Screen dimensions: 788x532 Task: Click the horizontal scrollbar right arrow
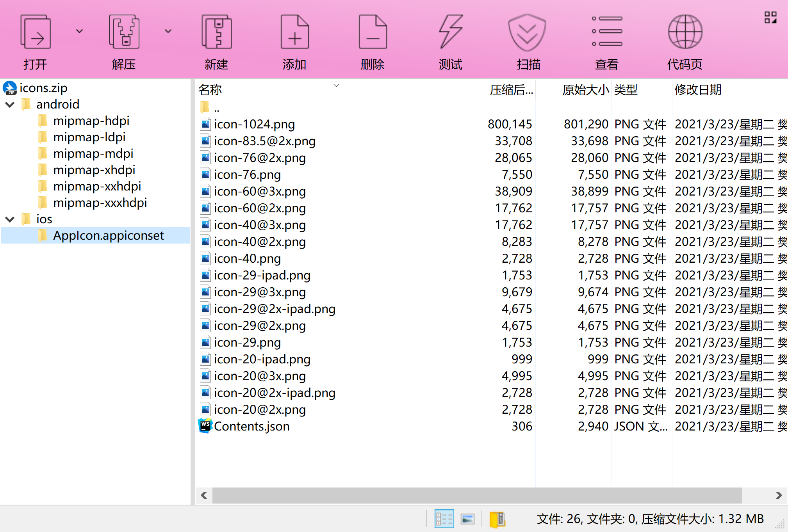[779, 495]
